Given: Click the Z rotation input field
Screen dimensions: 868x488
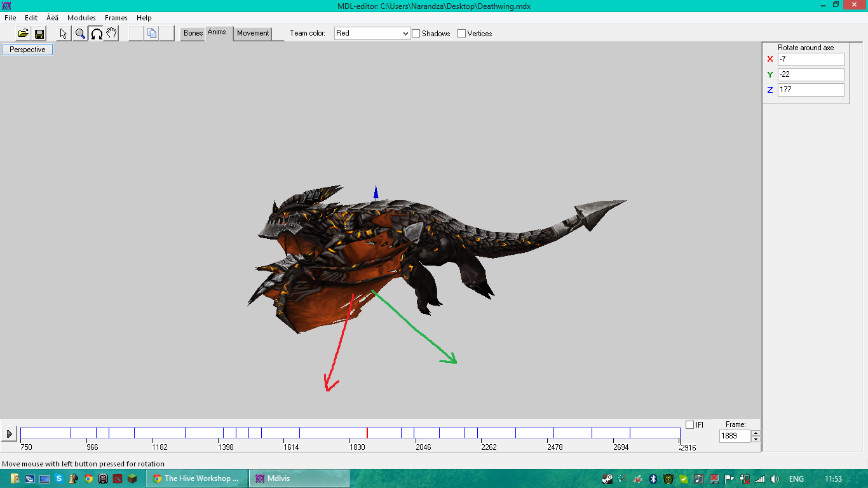Looking at the screenshot, I should coord(811,90).
